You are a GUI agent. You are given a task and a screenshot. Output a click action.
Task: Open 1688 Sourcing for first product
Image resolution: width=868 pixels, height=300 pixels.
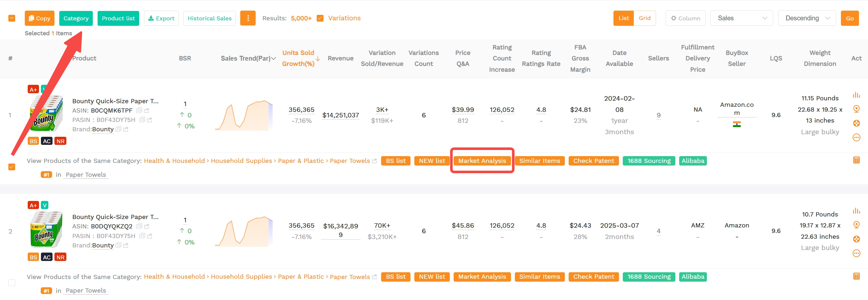pos(649,161)
